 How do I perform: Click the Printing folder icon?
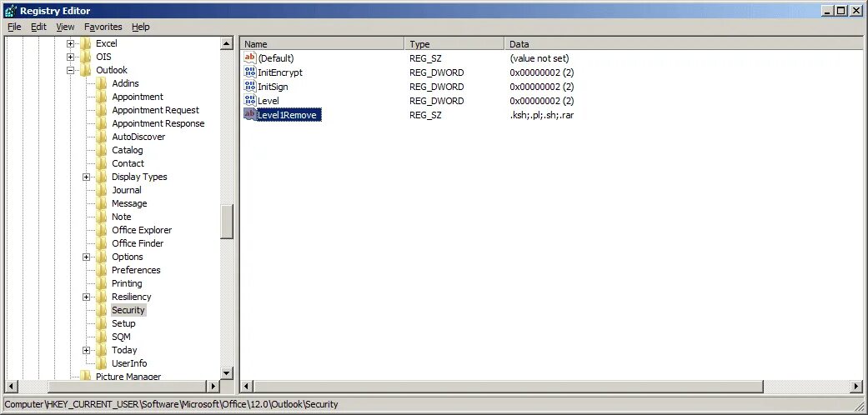point(102,283)
